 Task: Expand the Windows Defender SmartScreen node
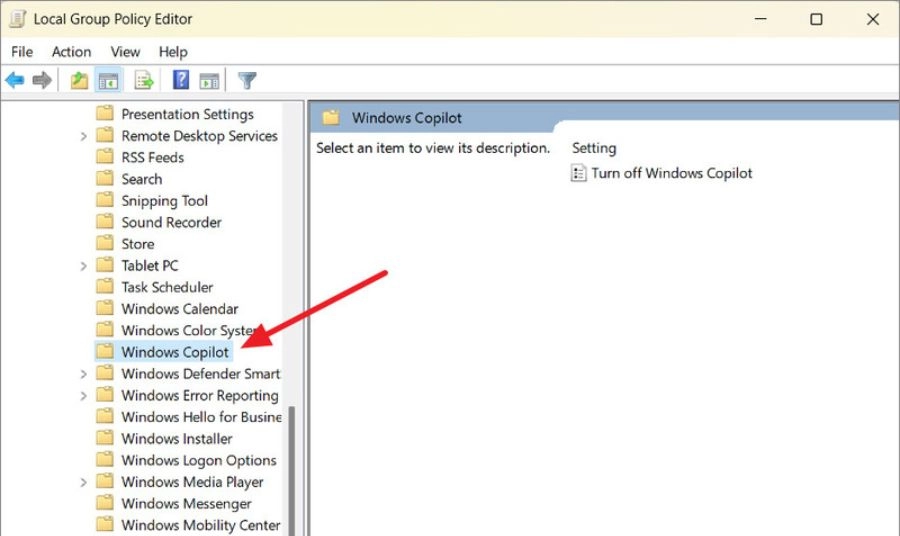pyautogui.click(x=83, y=374)
